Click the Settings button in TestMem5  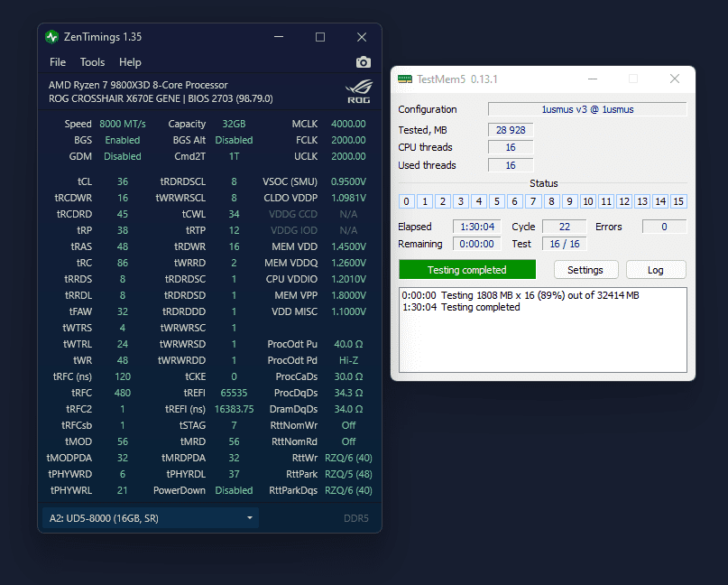point(585,270)
